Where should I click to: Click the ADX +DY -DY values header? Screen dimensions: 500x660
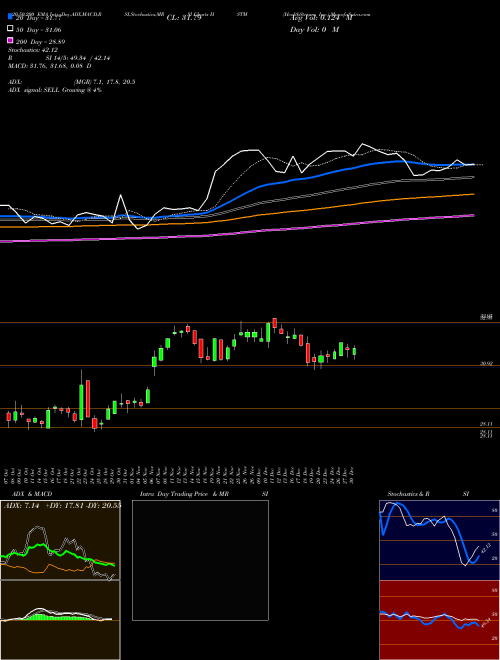pos(62,506)
